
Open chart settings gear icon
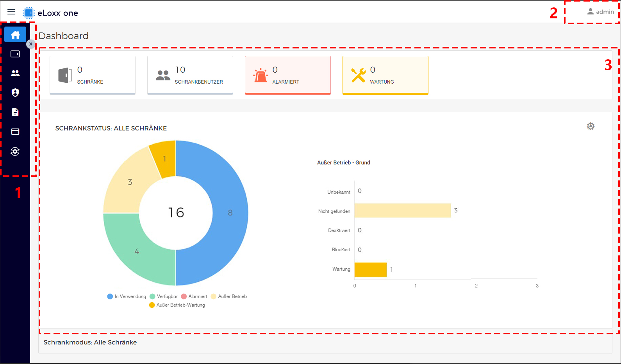pyautogui.click(x=591, y=126)
